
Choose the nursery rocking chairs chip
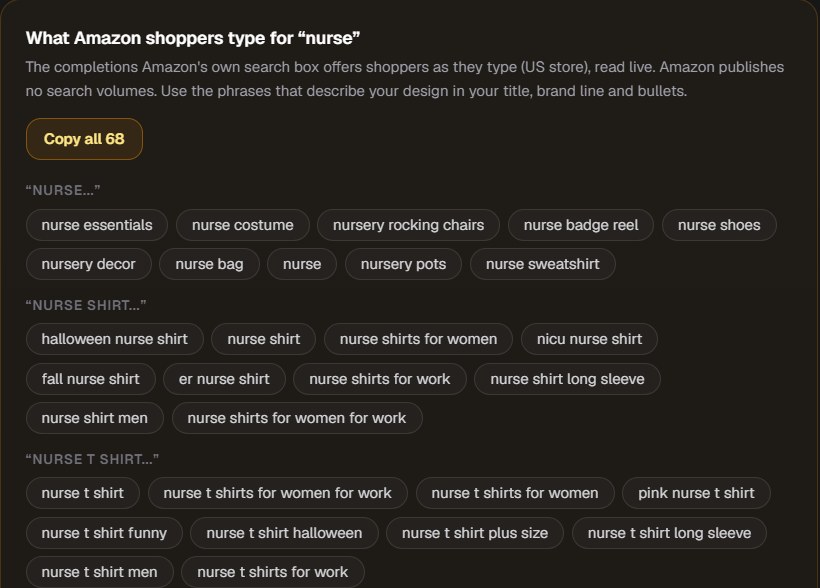[x=408, y=225]
